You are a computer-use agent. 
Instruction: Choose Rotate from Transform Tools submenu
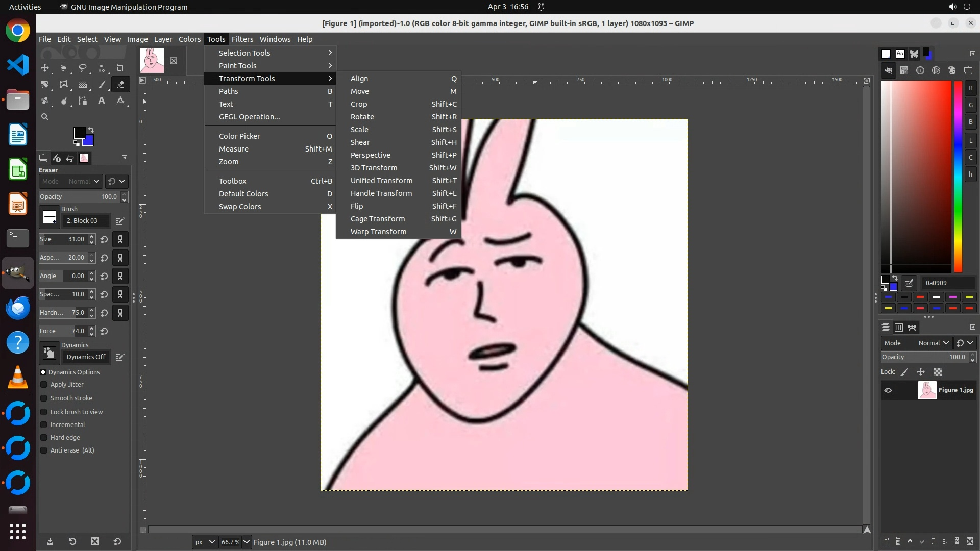[362, 117]
